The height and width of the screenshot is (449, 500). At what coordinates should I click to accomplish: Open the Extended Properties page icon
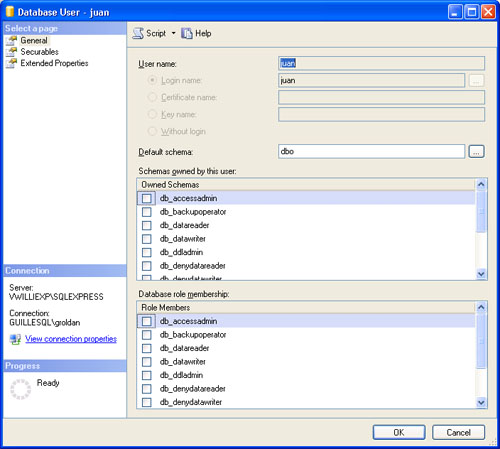(11, 63)
